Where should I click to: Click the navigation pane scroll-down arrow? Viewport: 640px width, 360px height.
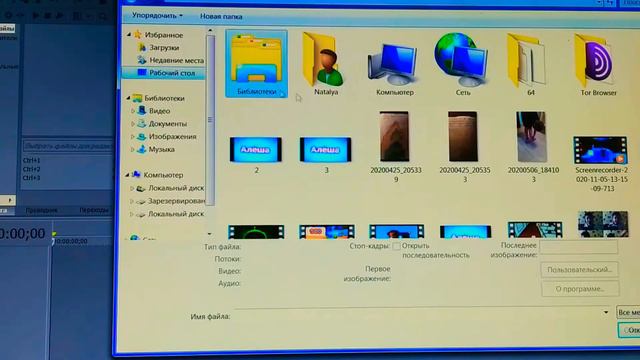pos(210,234)
